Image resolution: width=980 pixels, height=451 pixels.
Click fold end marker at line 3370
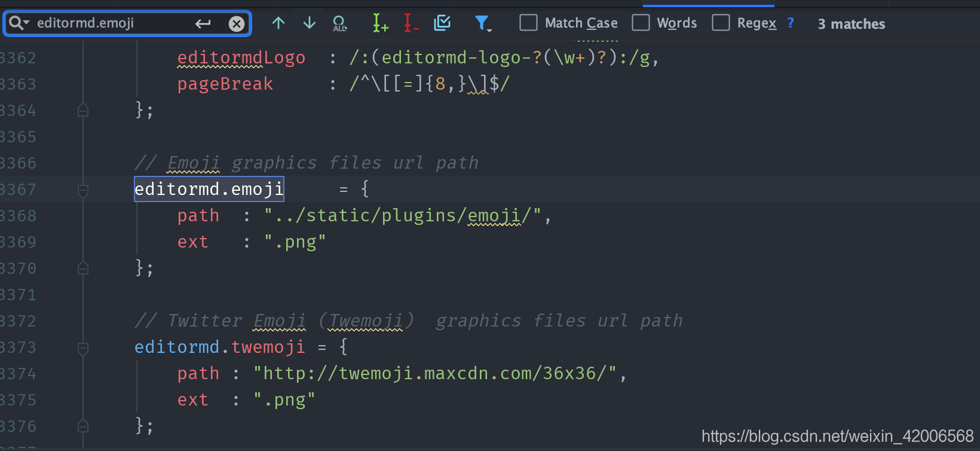(83, 268)
